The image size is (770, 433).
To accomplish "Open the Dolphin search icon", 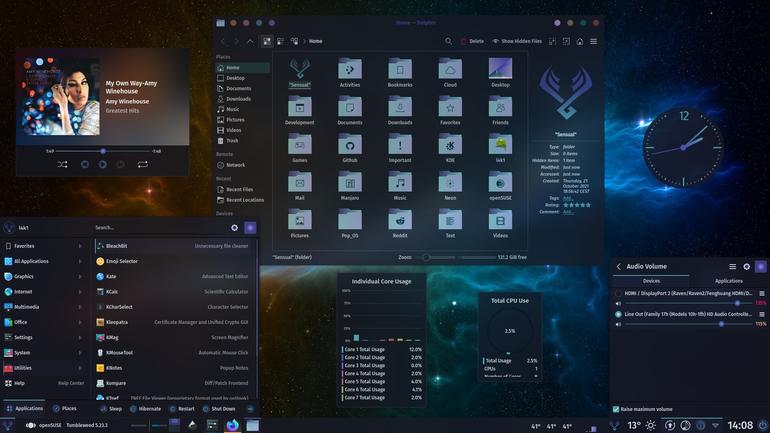I will coord(448,41).
